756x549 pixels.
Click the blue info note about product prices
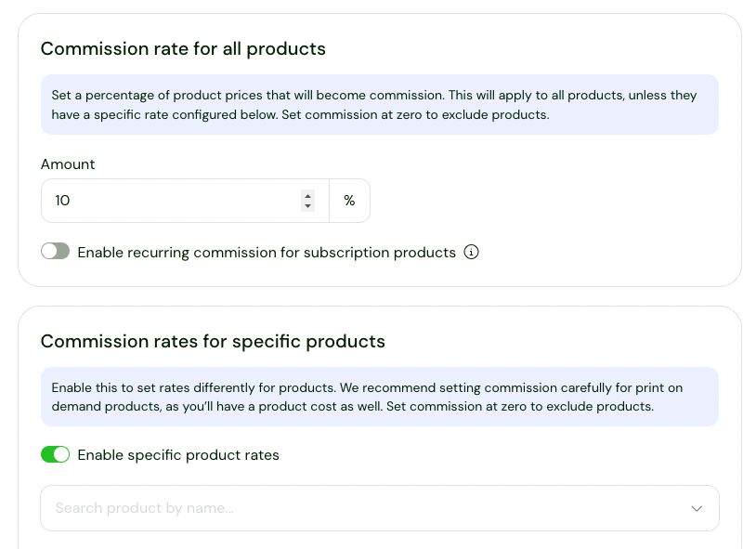coord(379,105)
